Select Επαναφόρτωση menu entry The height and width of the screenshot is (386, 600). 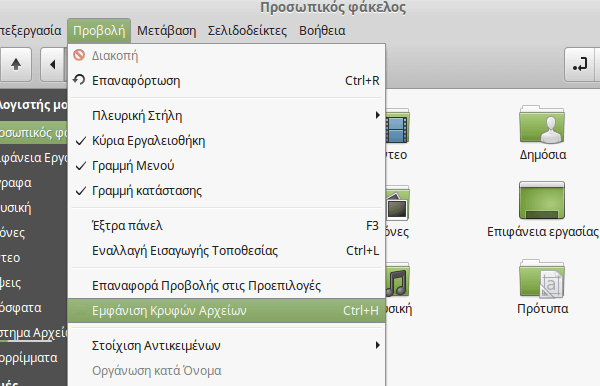(x=227, y=81)
